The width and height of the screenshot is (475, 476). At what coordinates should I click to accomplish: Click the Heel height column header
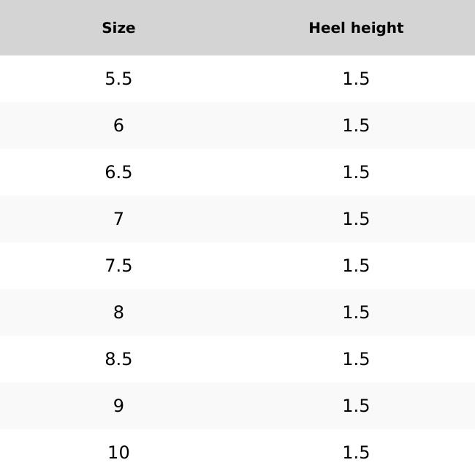tap(356, 28)
